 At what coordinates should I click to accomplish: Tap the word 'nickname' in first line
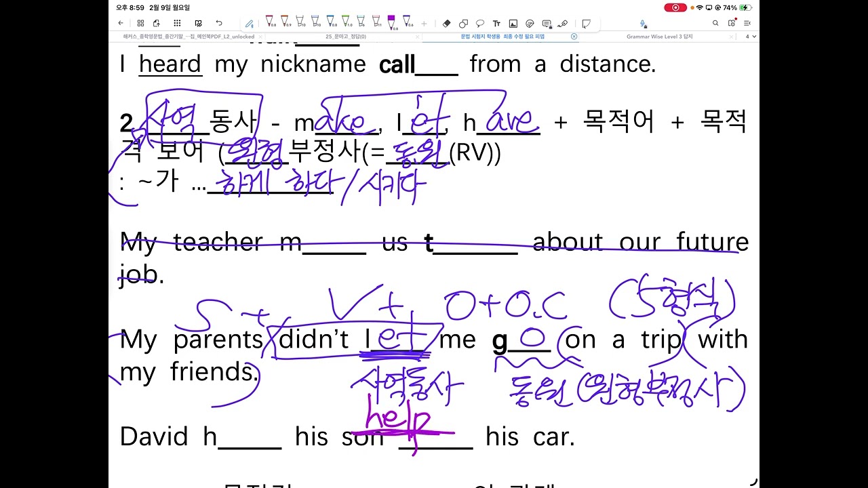(313, 64)
